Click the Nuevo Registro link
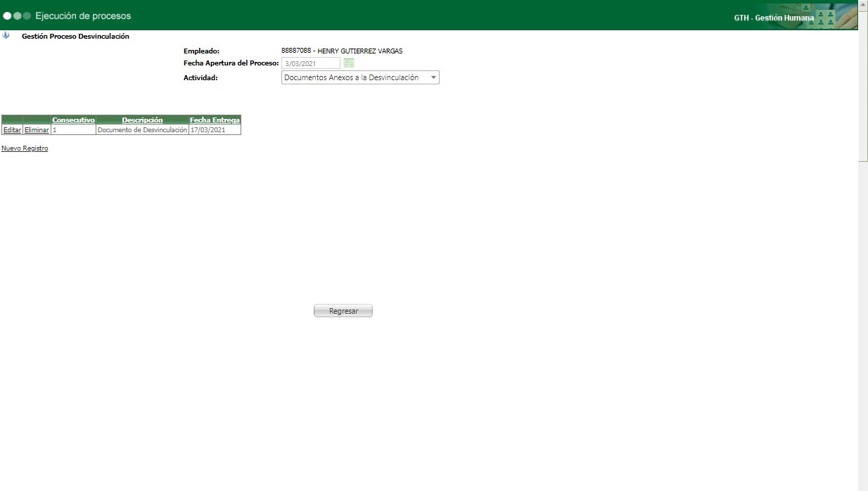Screen dimensions: 868x491 pyautogui.click(x=25, y=148)
